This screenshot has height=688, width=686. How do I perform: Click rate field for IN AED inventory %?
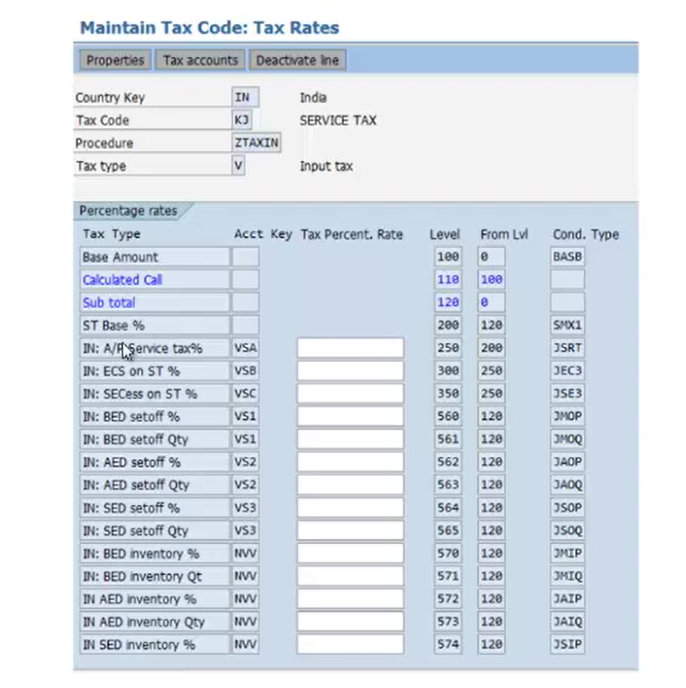(350, 599)
